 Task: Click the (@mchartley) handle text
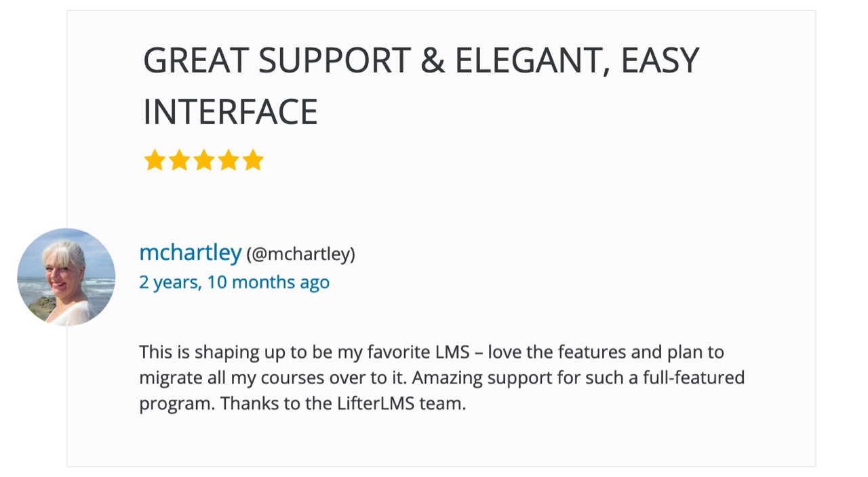tap(300, 254)
